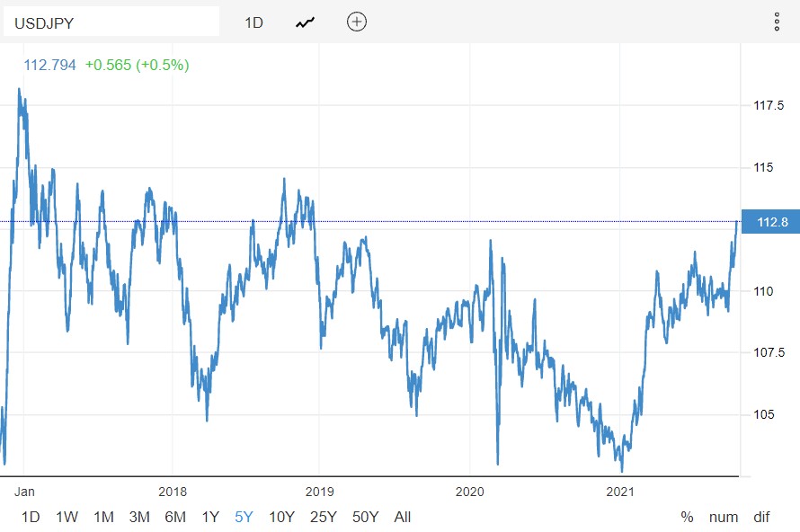This screenshot has height=532, width=800.
Task: Select the 1W time range
Action: tap(67, 517)
